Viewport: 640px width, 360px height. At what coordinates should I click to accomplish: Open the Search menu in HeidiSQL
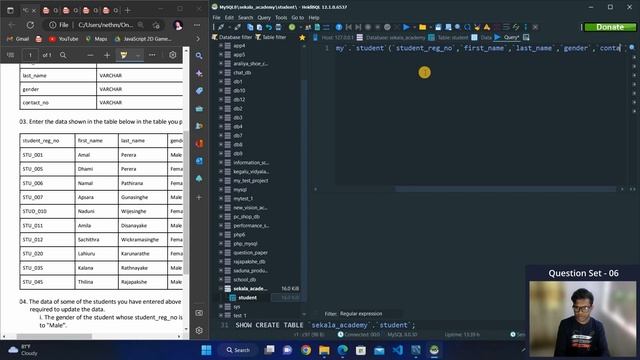pyautogui.click(x=246, y=18)
